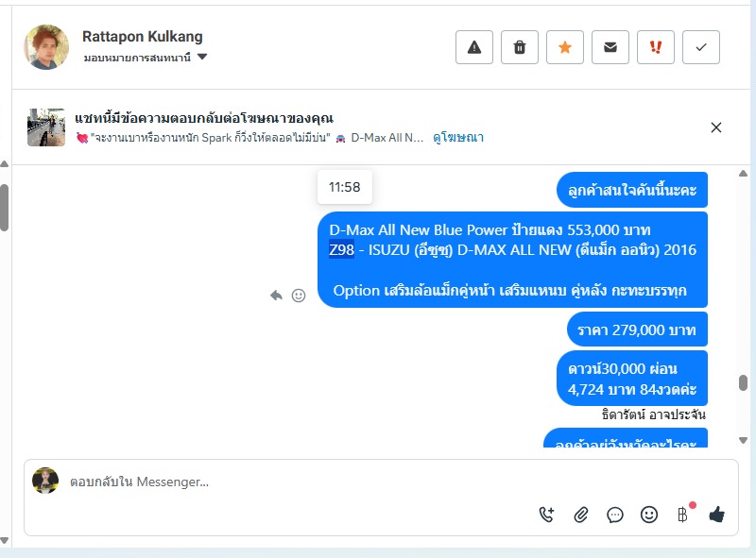756x558 pixels.
Task: Close the ad reply notification banner
Action: tap(716, 127)
